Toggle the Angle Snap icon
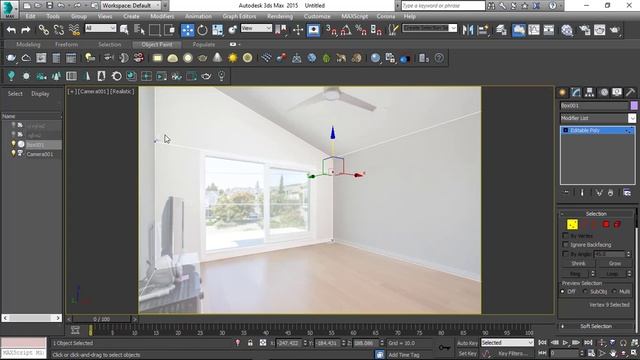Image resolution: width=640 pixels, height=360 pixels. click(346, 30)
